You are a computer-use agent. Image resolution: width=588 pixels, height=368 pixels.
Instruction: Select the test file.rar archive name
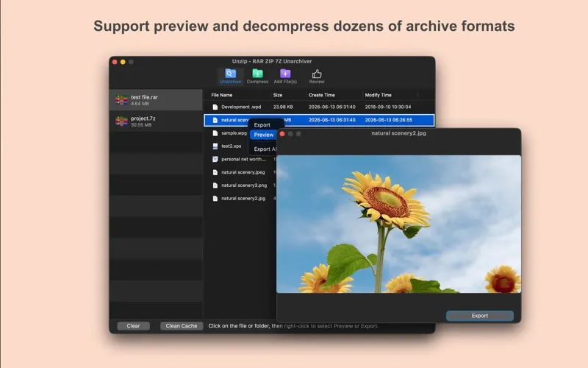point(144,97)
